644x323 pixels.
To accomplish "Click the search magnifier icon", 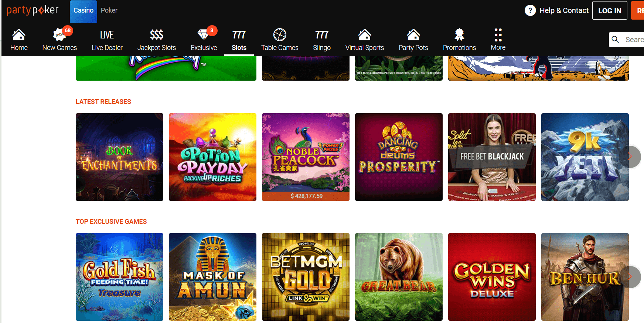I will coord(616,40).
